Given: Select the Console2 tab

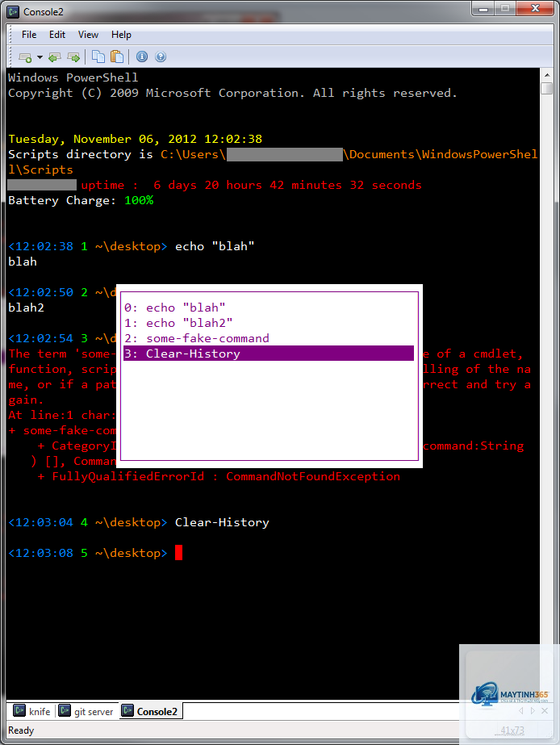Looking at the screenshot, I should point(150,711).
